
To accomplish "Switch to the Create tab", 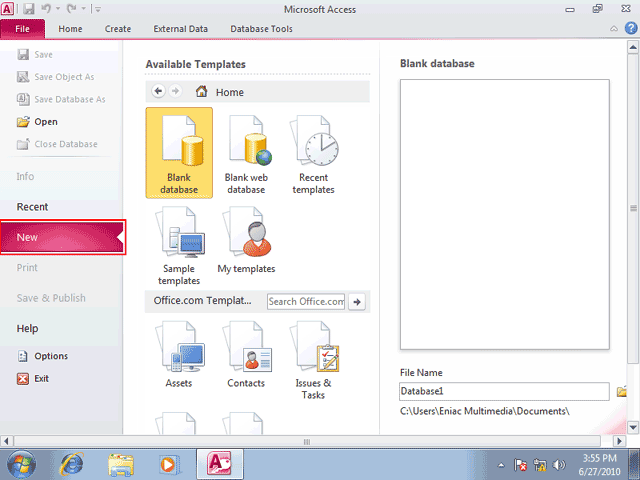I will 118,29.
